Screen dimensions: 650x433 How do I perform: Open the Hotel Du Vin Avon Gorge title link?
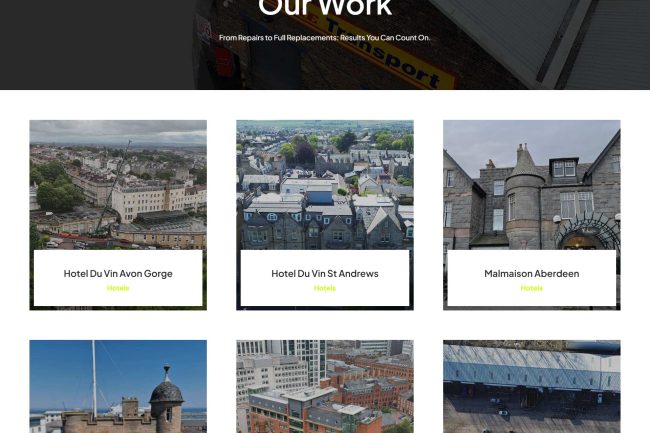click(118, 273)
